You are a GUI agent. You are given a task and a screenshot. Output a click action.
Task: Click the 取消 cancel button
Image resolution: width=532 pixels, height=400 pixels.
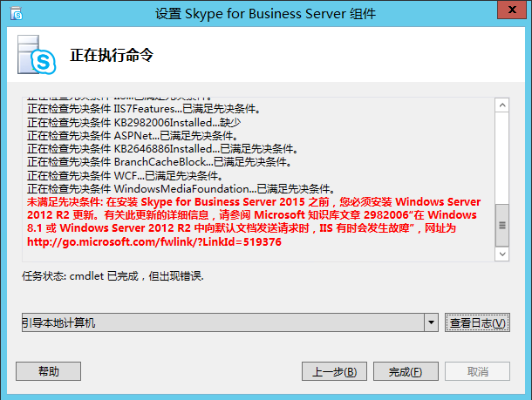click(477, 372)
